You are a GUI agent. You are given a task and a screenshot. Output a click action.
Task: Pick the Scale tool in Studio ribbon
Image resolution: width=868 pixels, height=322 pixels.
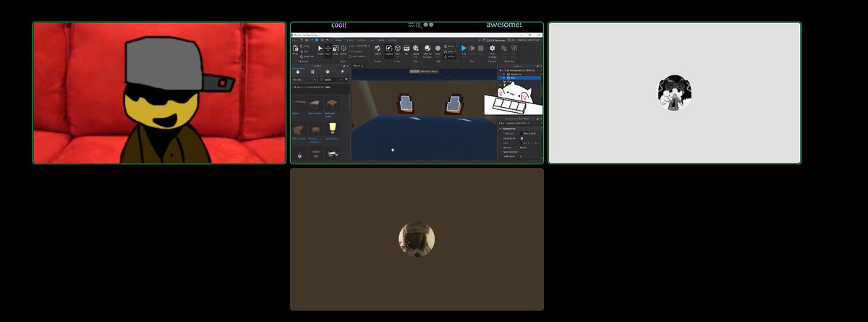point(336,49)
